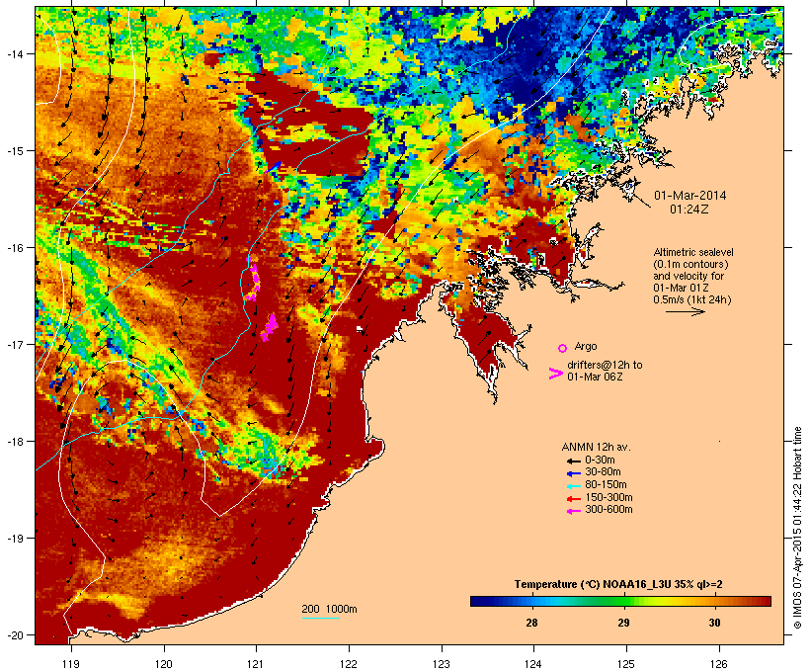Viewport: 810px width, 672px height.
Task: Click the '30-80m' depth label
Action: tap(603, 472)
